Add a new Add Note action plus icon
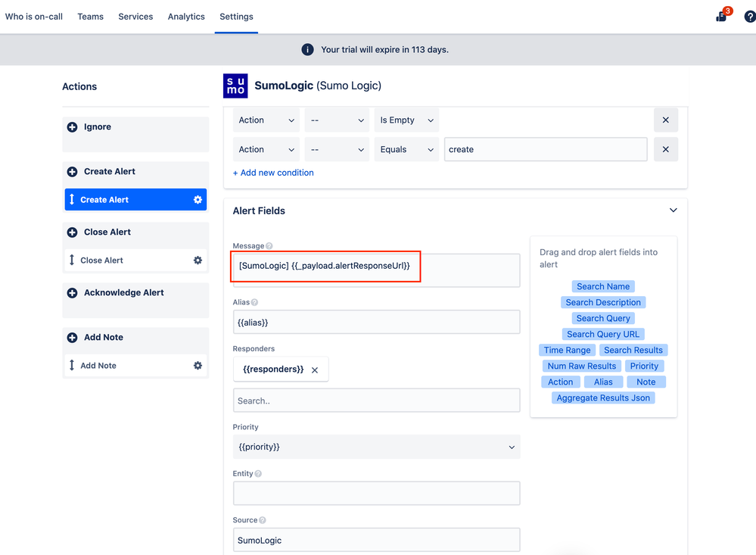756x555 pixels. click(73, 338)
